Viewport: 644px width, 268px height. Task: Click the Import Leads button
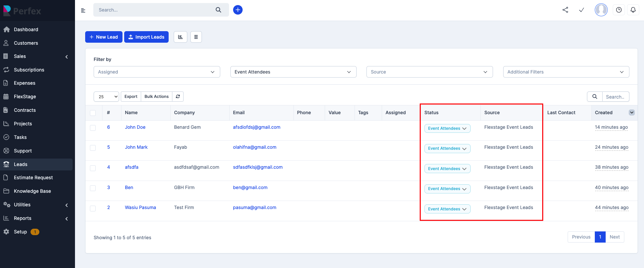[146, 37]
